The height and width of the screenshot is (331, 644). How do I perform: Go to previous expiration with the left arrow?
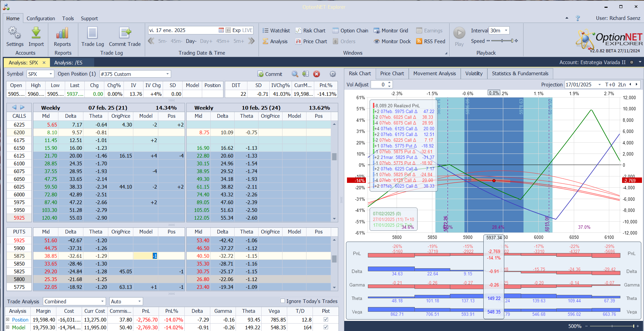click(14, 107)
